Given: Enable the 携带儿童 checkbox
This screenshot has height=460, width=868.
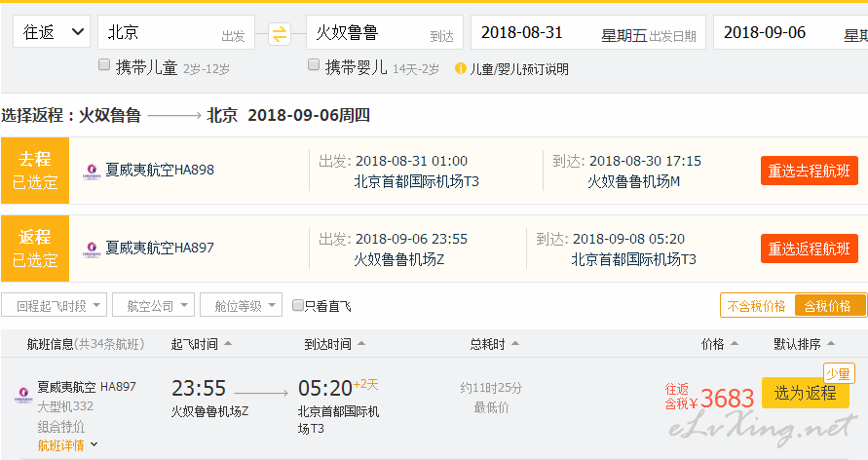Looking at the screenshot, I should click(x=104, y=64).
